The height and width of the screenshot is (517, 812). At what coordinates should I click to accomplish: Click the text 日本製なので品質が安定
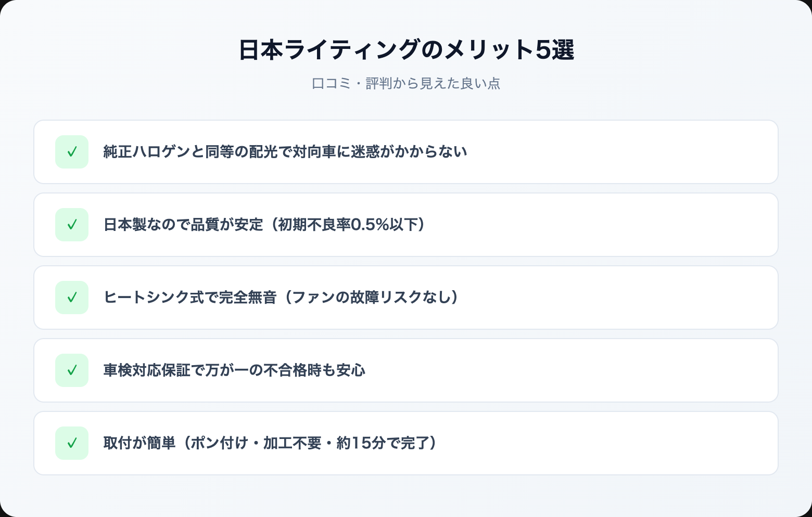tap(183, 225)
